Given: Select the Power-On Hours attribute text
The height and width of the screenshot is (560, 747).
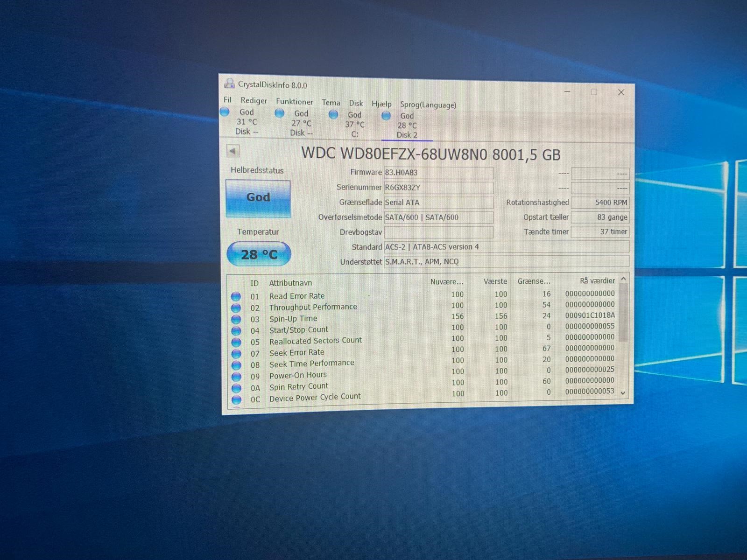Looking at the screenshot, I should [x=298, y=375].
